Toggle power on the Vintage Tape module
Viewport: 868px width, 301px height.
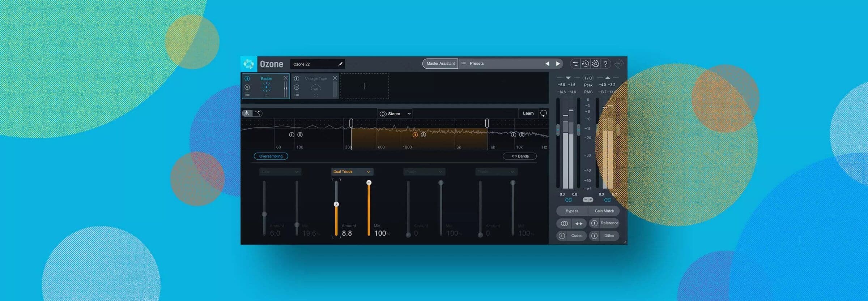[297, 78]
